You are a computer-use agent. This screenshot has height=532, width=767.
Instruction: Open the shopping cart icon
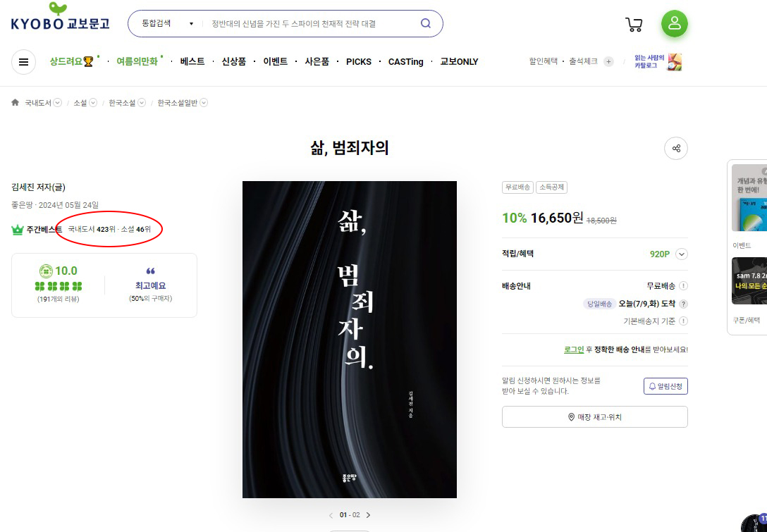click(x=634, y=25)
